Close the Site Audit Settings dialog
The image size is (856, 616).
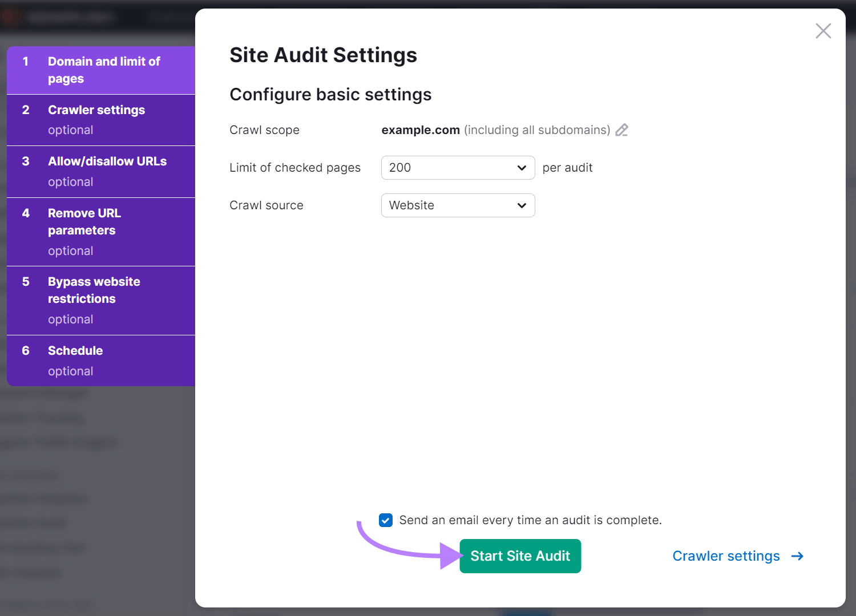click(x=823, y=31)
